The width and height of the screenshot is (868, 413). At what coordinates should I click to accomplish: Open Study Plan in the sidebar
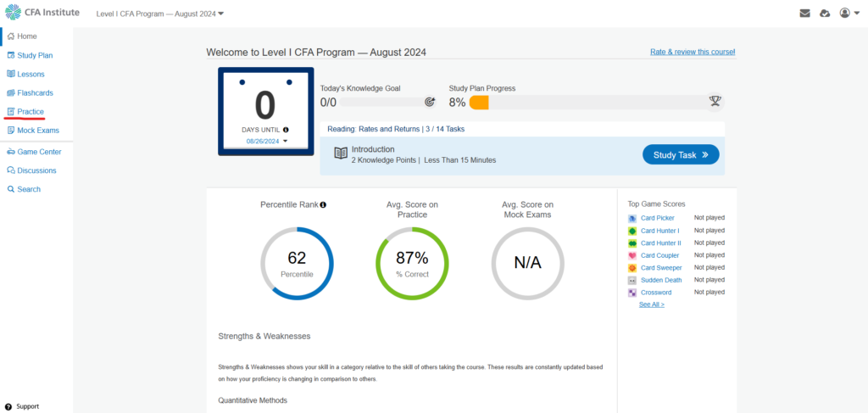click(x=35, y=55)
